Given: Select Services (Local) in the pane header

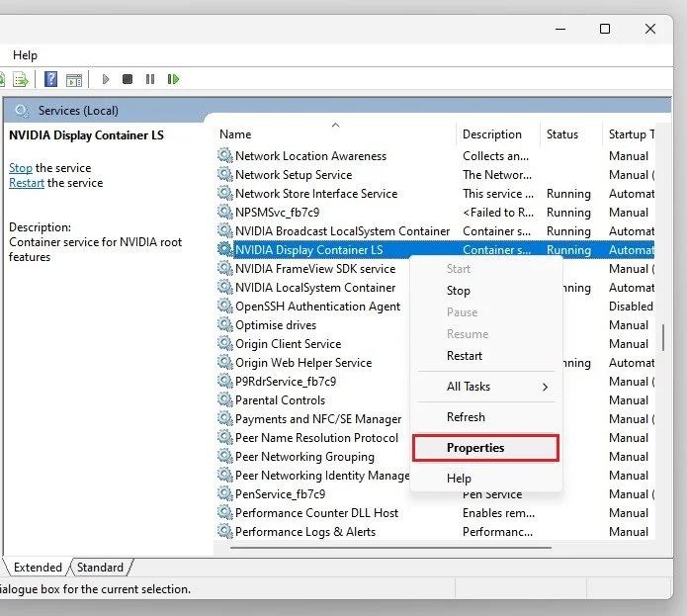Looking at the screenshot, I should pos(78,111).
